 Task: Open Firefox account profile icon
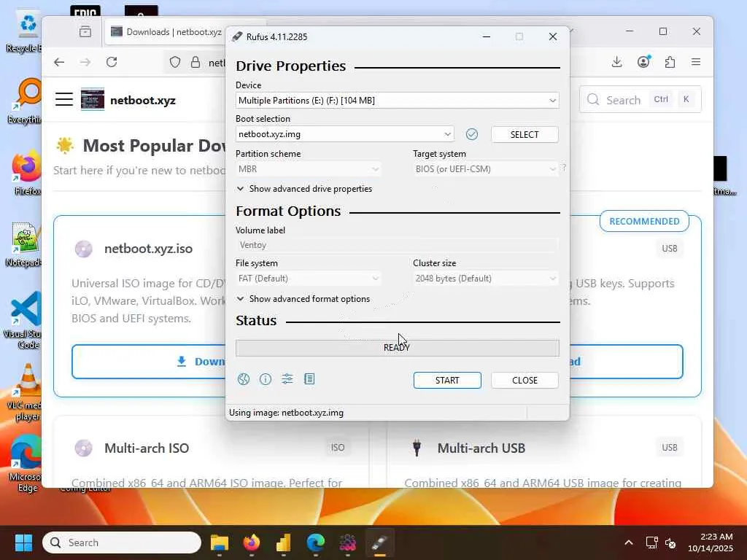coord(643,62)
